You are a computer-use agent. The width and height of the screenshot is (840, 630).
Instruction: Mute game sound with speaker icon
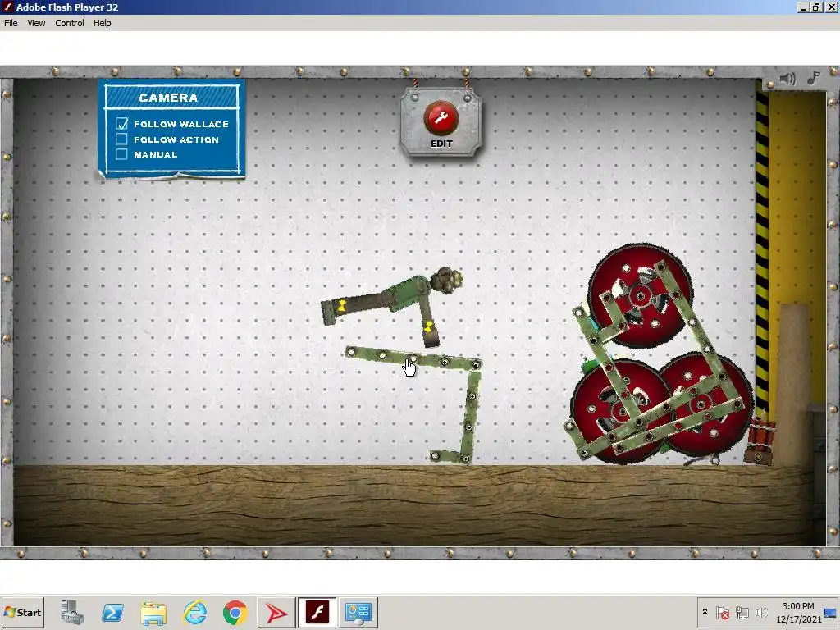click(787, 79)
